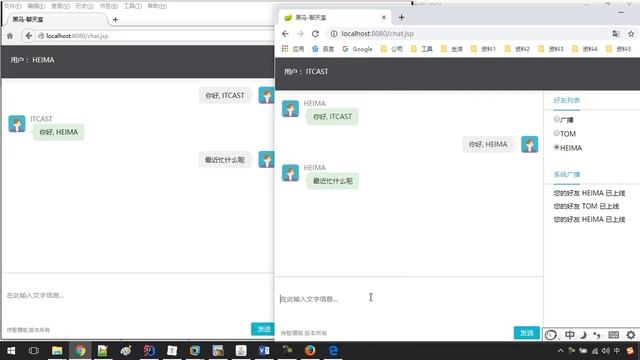Click ITCAST avatar in the Firefox chat
This screenshot has height=360, width=640.
point(17,124)
